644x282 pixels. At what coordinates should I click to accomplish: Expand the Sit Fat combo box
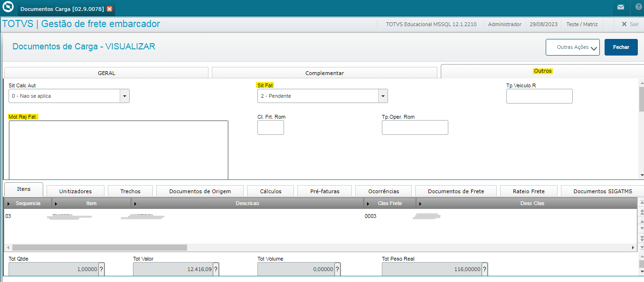pos(383,96)
